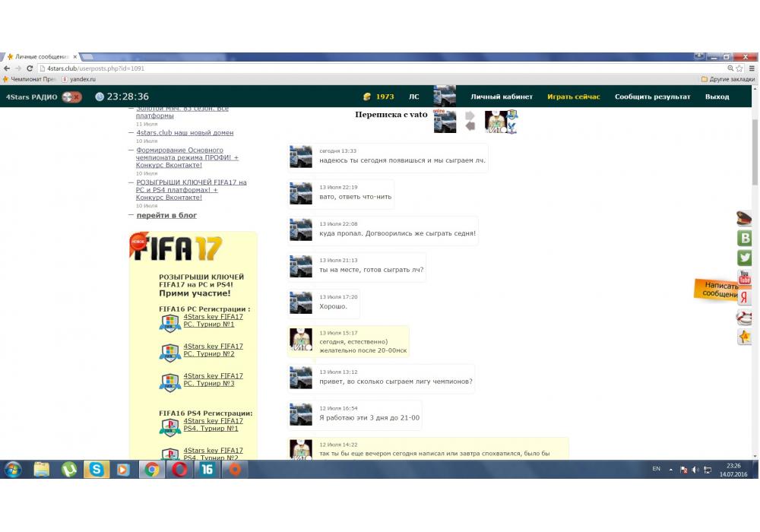760x532 pixels.
Task: Click the Yandex icon on right sidebar
Action: click(745, 297)
